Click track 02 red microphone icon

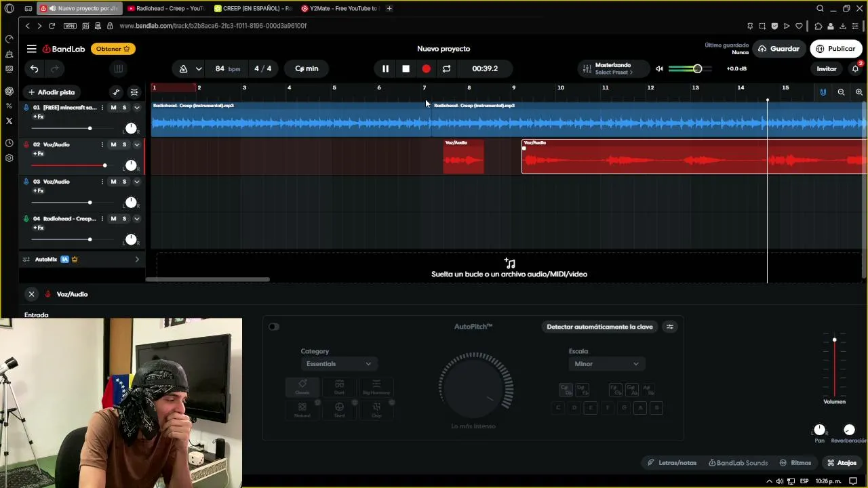tap(26, 144)
